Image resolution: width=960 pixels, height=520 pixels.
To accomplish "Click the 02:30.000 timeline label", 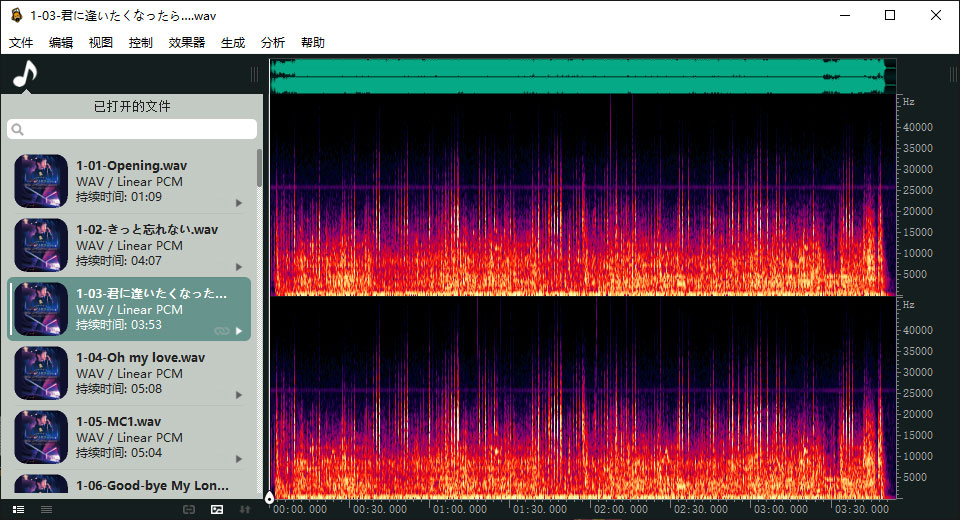I will (x=700, y=509).
